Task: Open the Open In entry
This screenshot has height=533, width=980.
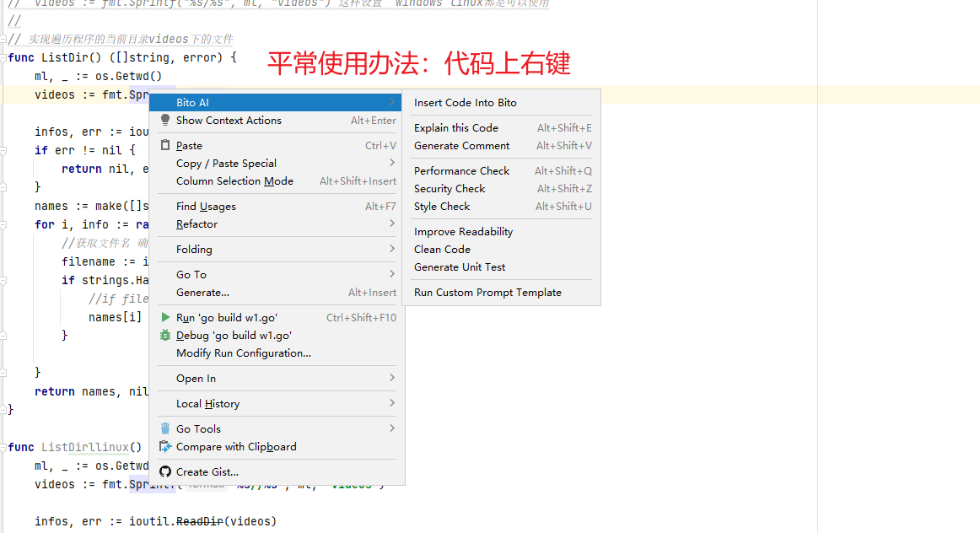Action: click(276, 378)
